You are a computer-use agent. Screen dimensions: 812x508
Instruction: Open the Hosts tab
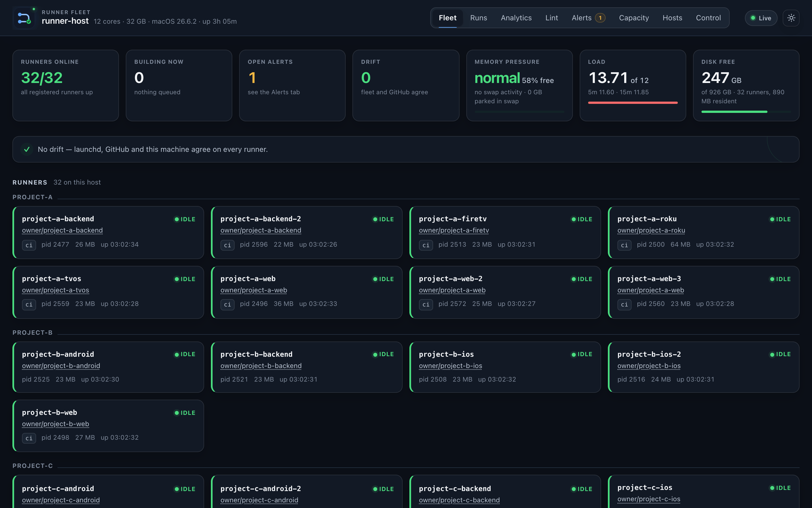click(x=672, y=18)
